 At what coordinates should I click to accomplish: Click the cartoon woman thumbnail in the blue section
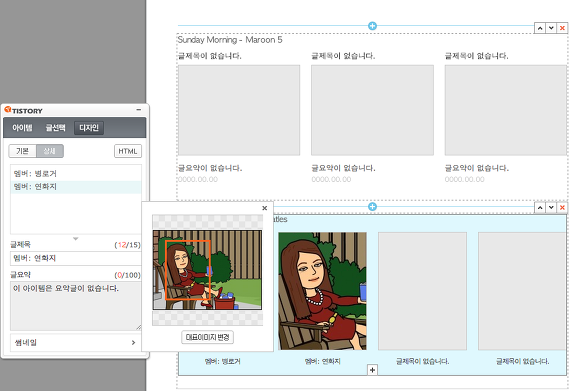tap(322, 291)
